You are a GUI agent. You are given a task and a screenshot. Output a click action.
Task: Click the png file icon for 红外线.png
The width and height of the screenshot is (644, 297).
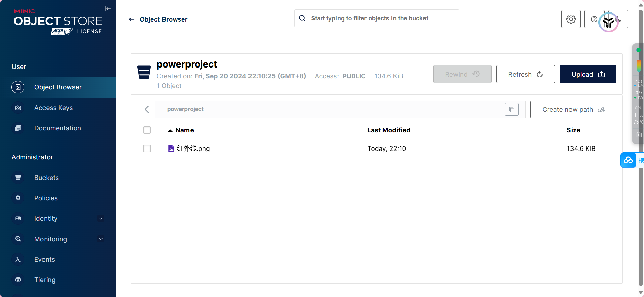click(171, 148)
